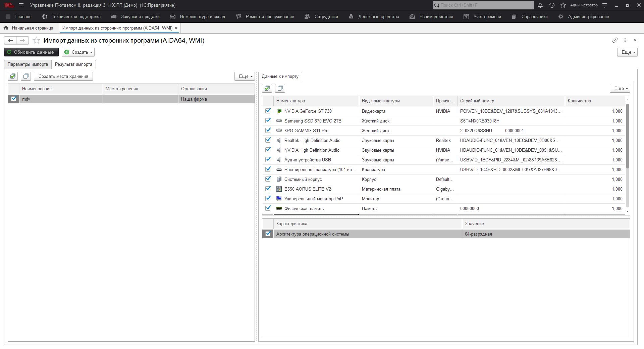Uncheck all items in import data panel

tap(280, 88)
